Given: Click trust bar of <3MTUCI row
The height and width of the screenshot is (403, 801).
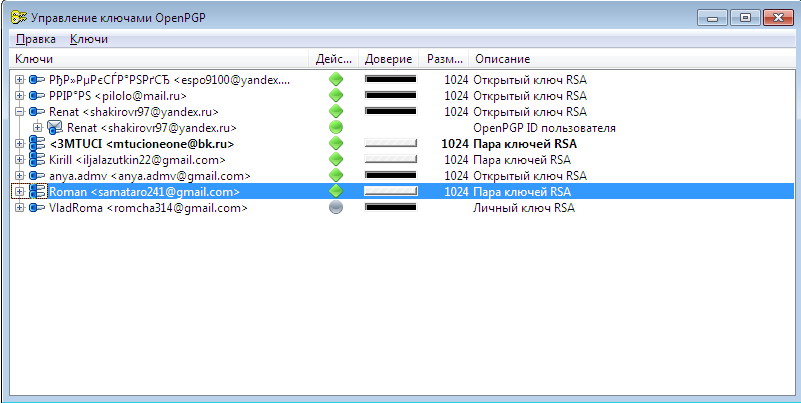Looking at the screenshot, I should coord(390,144).
